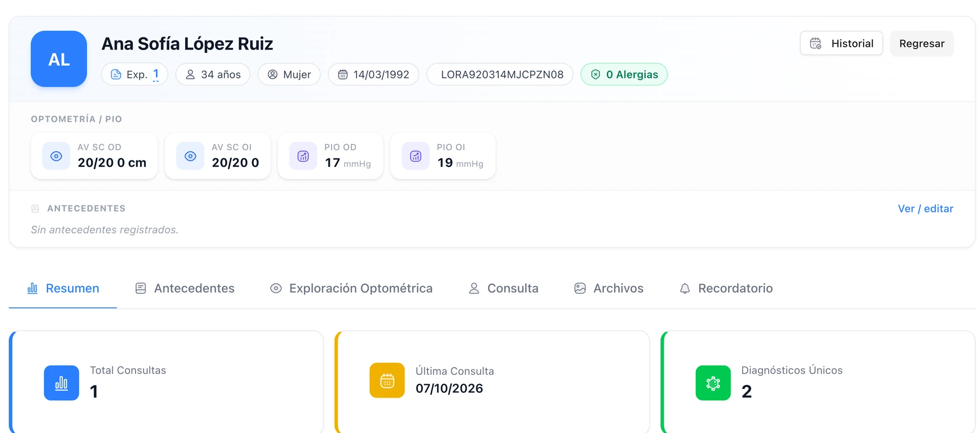Click the gauge icon for PIO OI
Image resolution: width=980 pixels, height=433 pixels.
point(416,156)
